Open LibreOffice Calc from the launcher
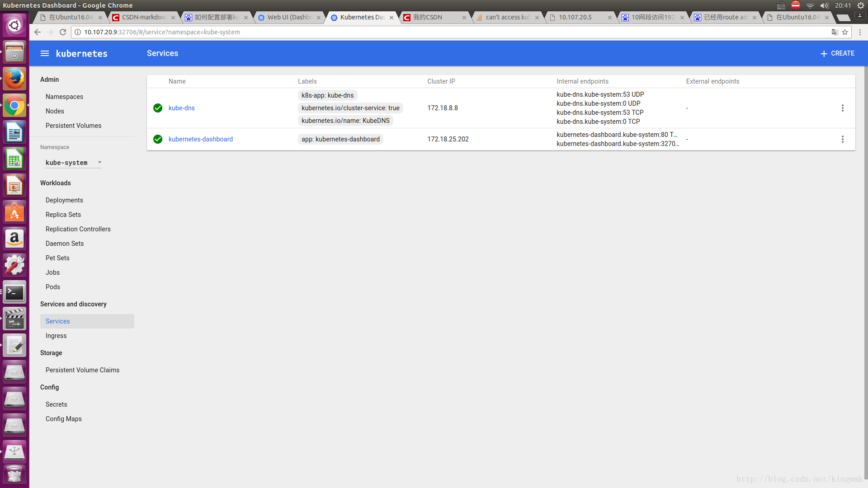This screenshot has width=868, height=488. (x=14, y=159)
